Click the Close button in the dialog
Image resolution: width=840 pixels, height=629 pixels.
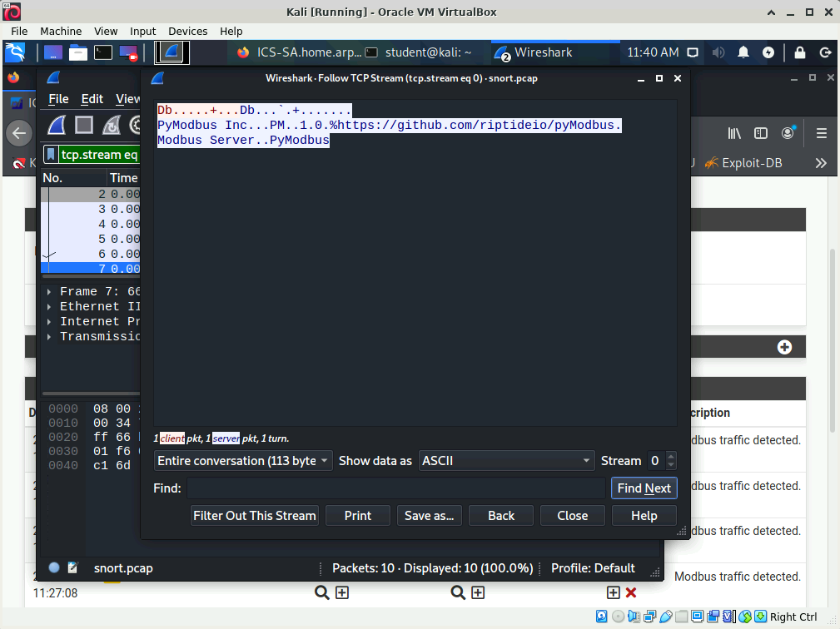click(x=573, y=516)
